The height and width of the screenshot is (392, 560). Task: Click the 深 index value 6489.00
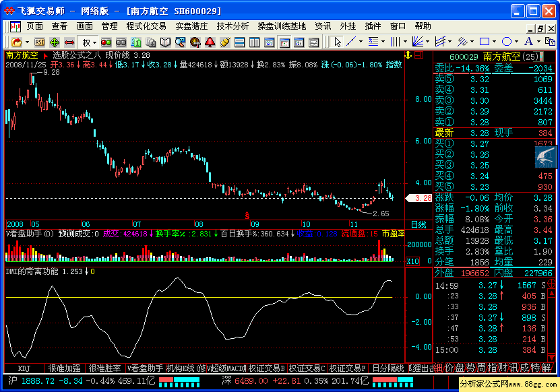coord(251,381)
